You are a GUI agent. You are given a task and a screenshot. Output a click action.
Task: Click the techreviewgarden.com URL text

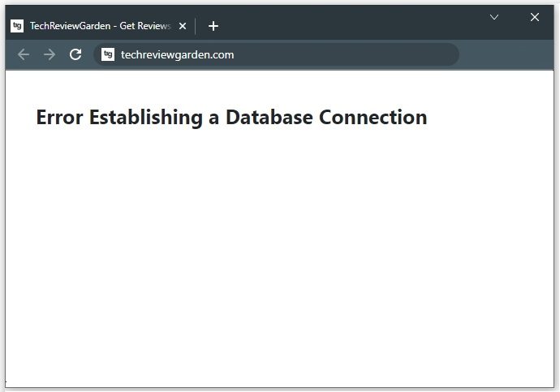tap(177, 54)
